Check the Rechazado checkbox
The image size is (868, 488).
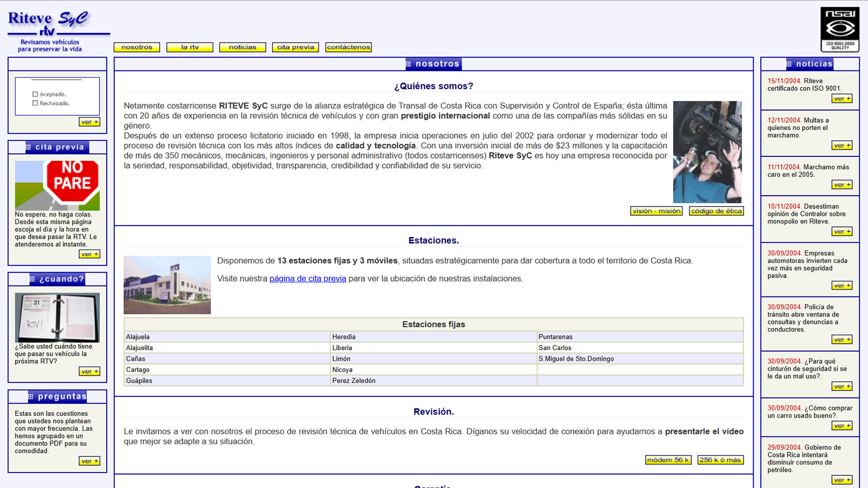[35, 103]
